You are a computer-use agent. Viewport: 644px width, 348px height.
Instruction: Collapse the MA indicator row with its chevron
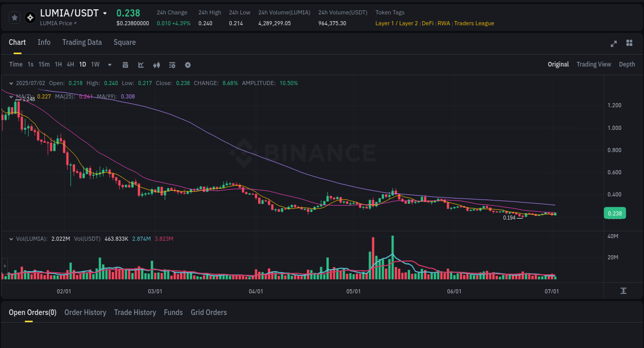11,96
